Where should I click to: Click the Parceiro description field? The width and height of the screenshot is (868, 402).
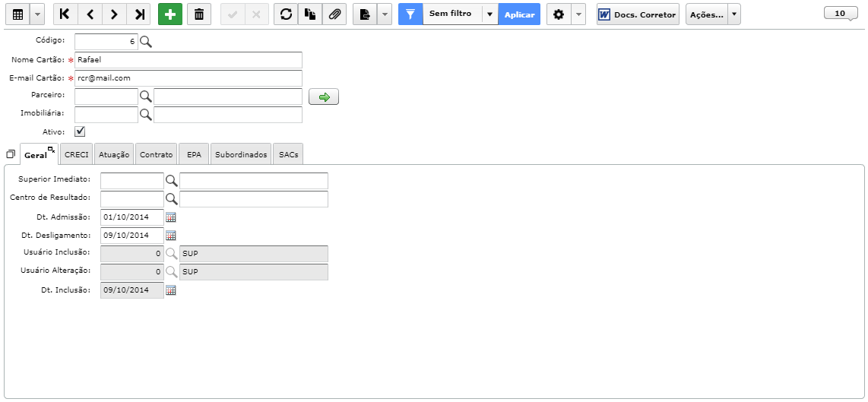(228, 97)
